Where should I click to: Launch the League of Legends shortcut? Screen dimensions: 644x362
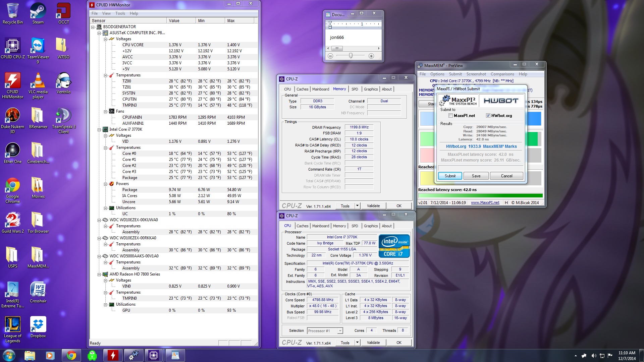[13, 329]
